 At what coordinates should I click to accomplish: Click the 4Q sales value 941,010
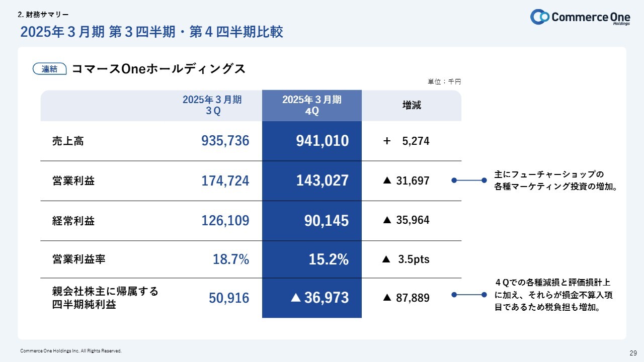(x=323, y=141)
